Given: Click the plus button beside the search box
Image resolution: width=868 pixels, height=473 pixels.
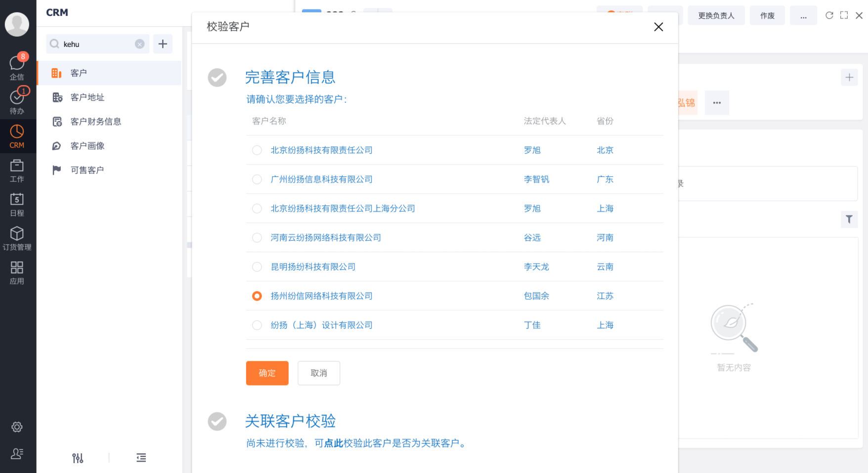Looking at the screenshot, I should pyautogui.click(x=163, y=44).
